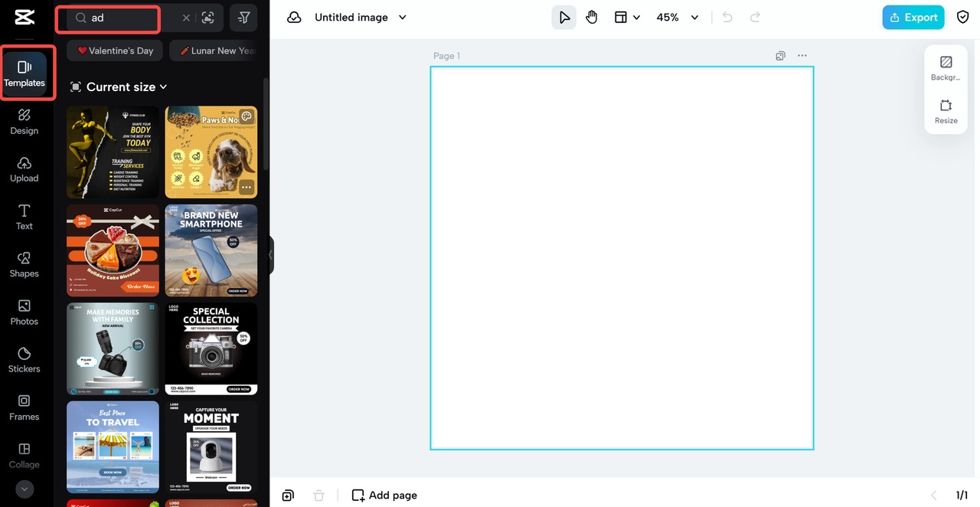Click the template list scrollbar

click(x=266, y=124)
